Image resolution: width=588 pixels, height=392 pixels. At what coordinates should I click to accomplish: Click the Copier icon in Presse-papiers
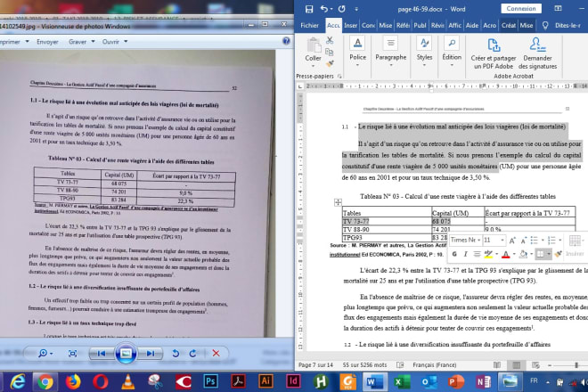(x=330, y=53)
